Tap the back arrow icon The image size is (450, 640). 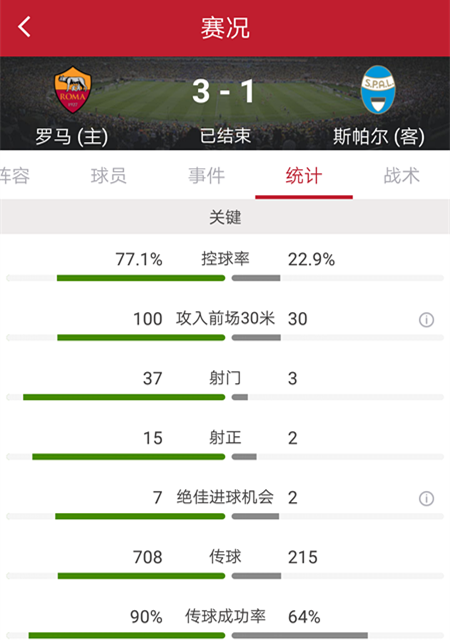click(x=24, y=27)
